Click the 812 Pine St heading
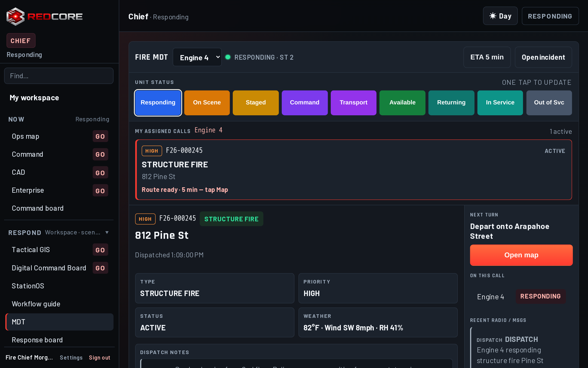 click(162, 235)
